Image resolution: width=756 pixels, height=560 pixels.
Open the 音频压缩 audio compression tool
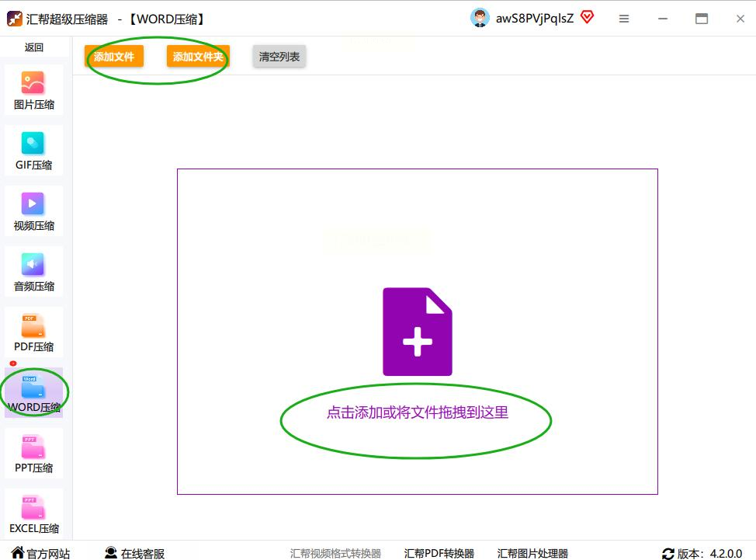click(x=33, y=272)
